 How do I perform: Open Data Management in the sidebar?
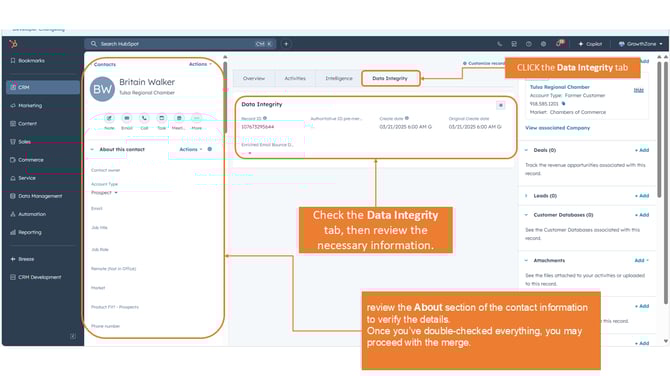click(36, 196)
